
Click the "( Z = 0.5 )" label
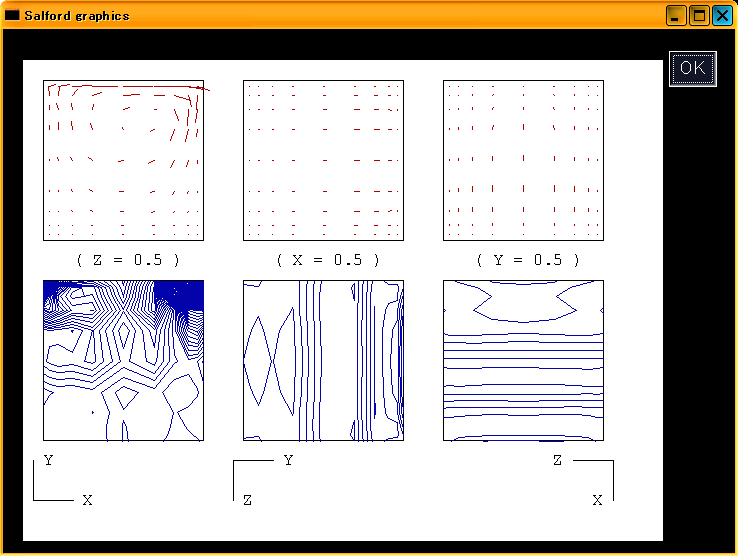tap(128, 260)
